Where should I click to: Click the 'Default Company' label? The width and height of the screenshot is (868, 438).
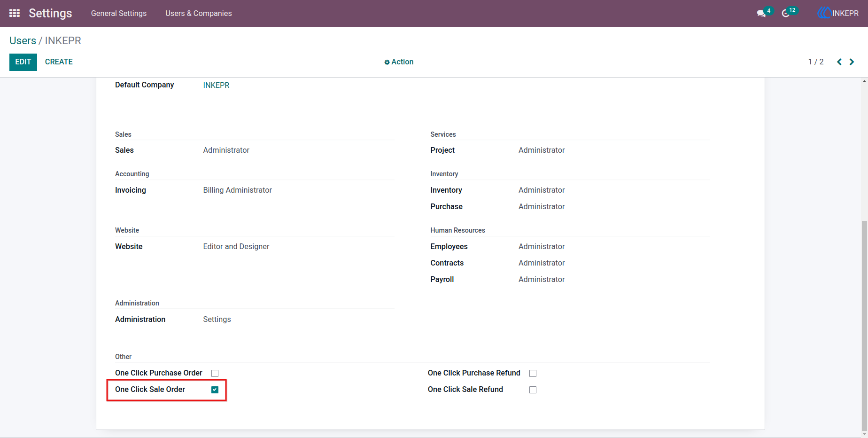(x=144, y=85)
